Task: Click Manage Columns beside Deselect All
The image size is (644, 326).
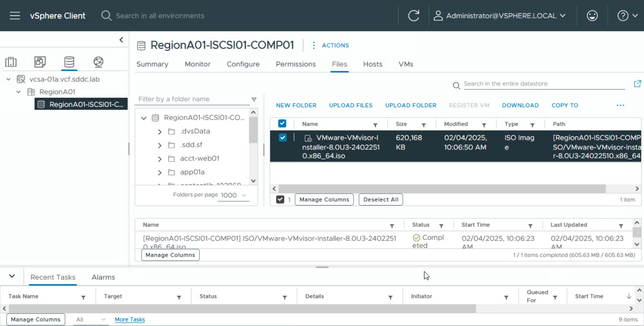Action: [324, 199]
